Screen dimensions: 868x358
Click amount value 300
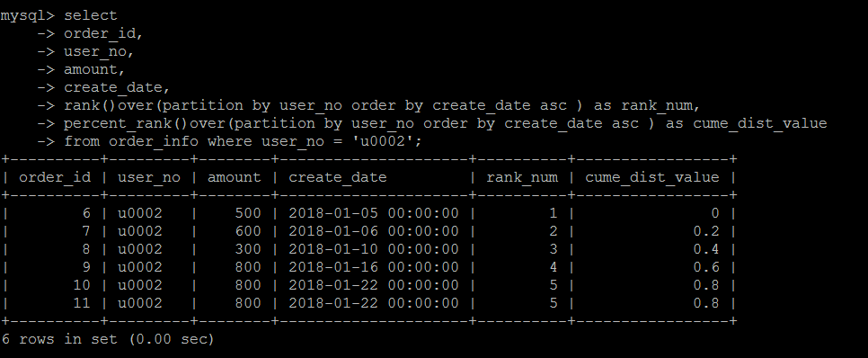247,249
